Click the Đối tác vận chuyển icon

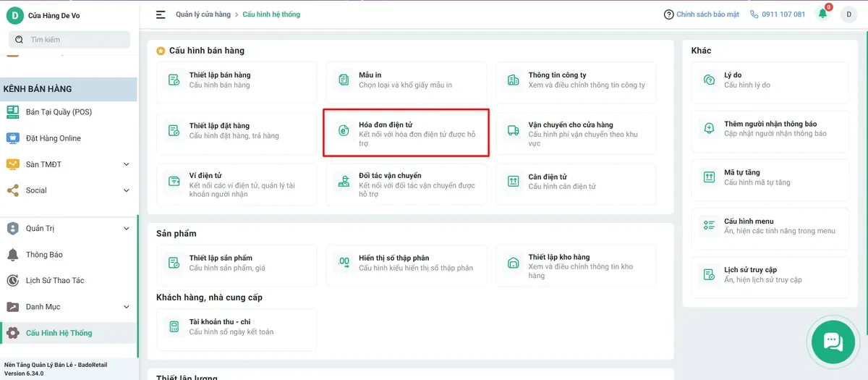pyautogui.click(x=344, y=182)
